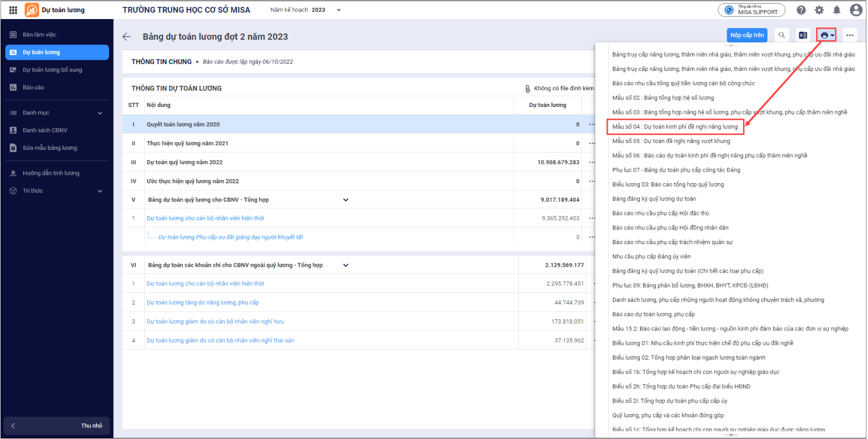Click the Không có file đính kèm text
The image size is (868, 439).
(564, 88)
